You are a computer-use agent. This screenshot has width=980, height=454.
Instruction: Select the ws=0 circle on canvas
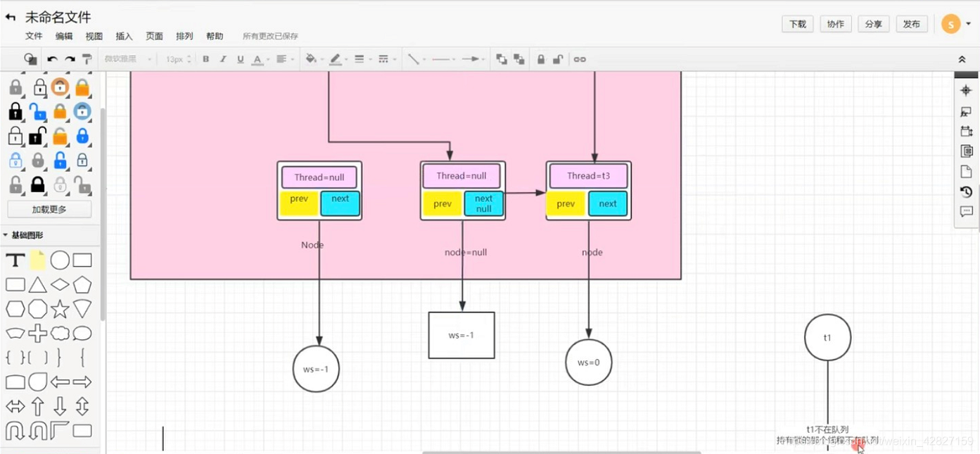589,362
